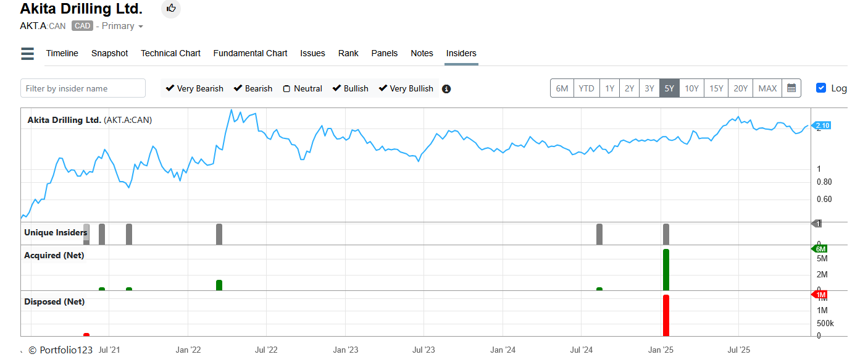Enable the Neutral sentiment filter
Image resolution: width=868 pixels, height=362 pixels.
286,89
